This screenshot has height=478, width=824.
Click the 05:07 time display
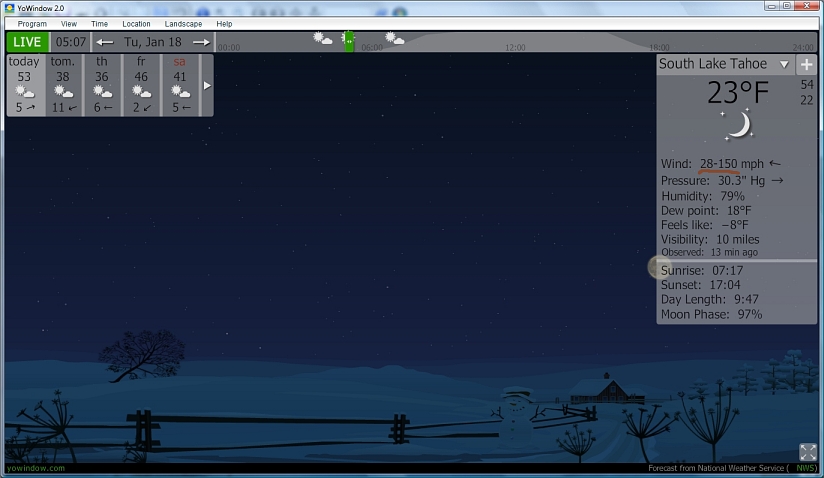(x=71, y=42)
